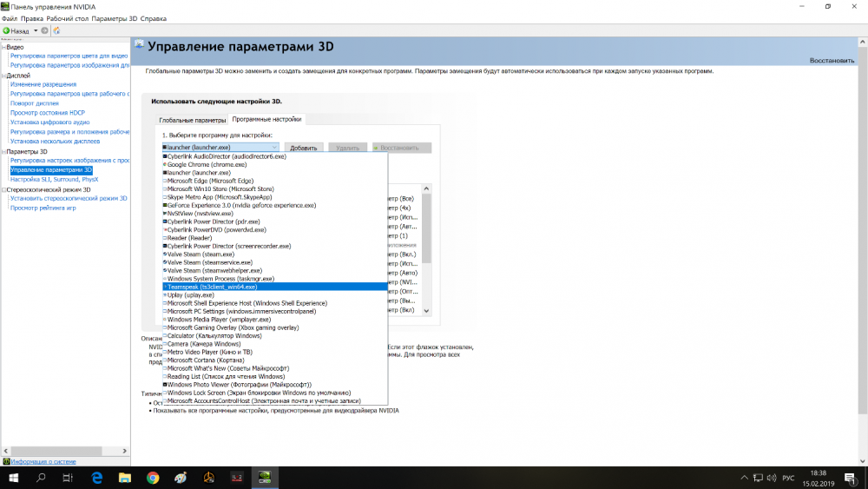Open the Back history dropdown arrow
Screen dimensions: 868x489
(x=36, y=31)
